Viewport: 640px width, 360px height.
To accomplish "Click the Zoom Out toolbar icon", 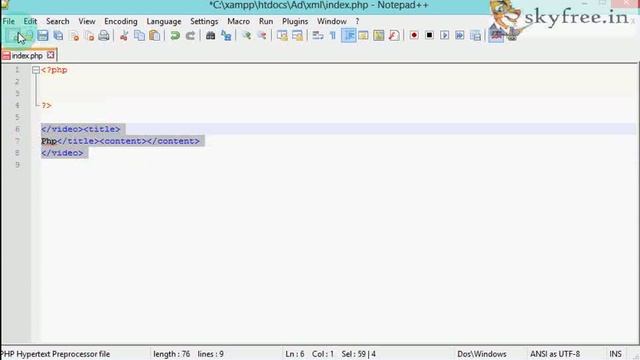I will click(x=262, y=36).
